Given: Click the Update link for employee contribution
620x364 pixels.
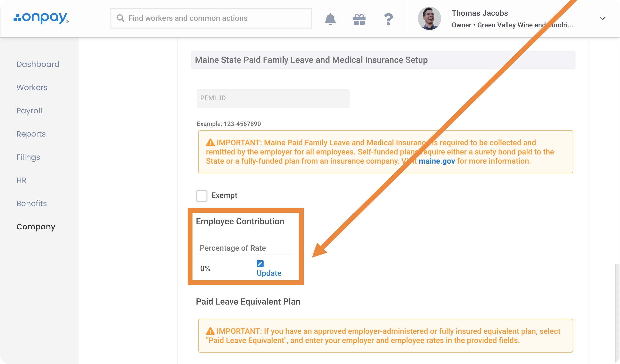Looking at the screenshot, I should click(x=269, y=273).
